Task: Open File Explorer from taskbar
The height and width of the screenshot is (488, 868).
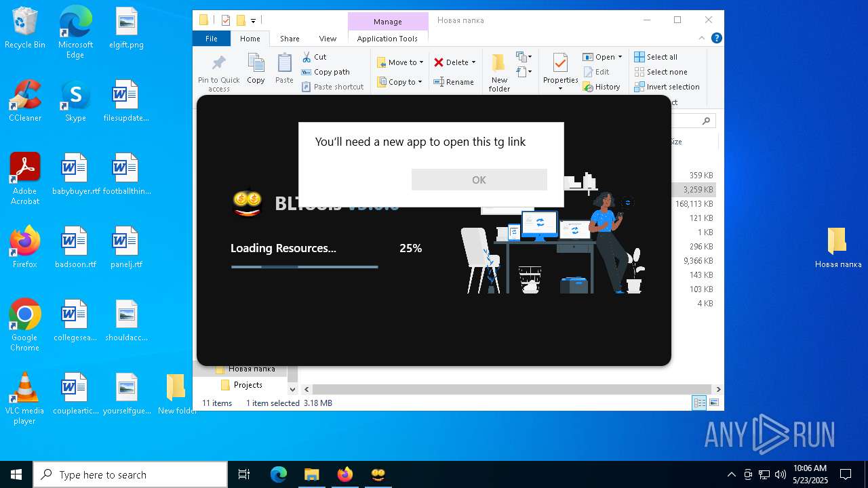Action: click(311, 474)
